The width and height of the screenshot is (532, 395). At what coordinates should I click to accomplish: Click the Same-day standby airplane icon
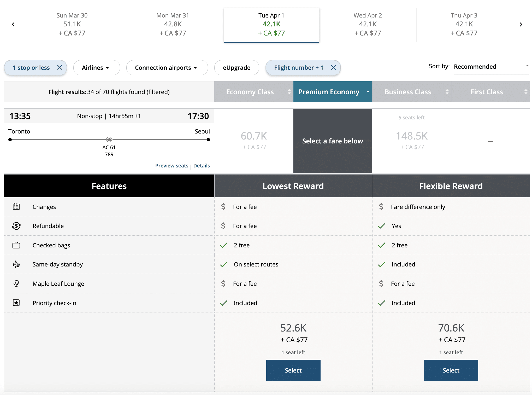pos(16,264)
